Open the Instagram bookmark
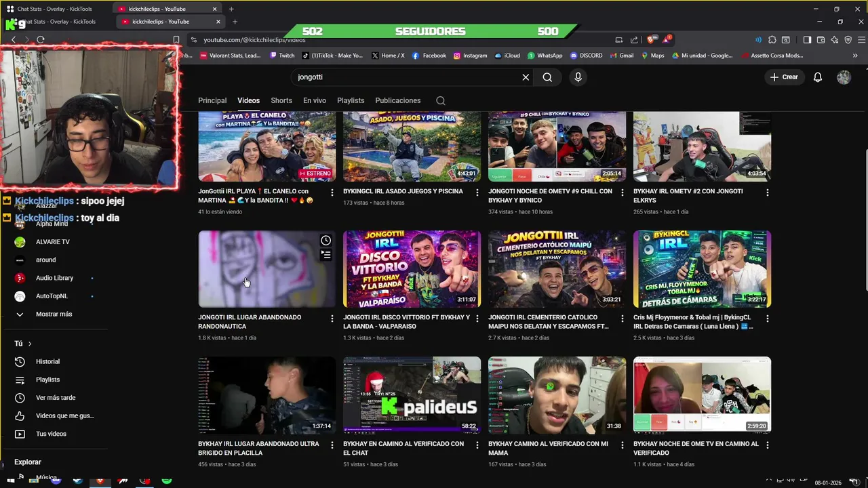 click(471, 56)
